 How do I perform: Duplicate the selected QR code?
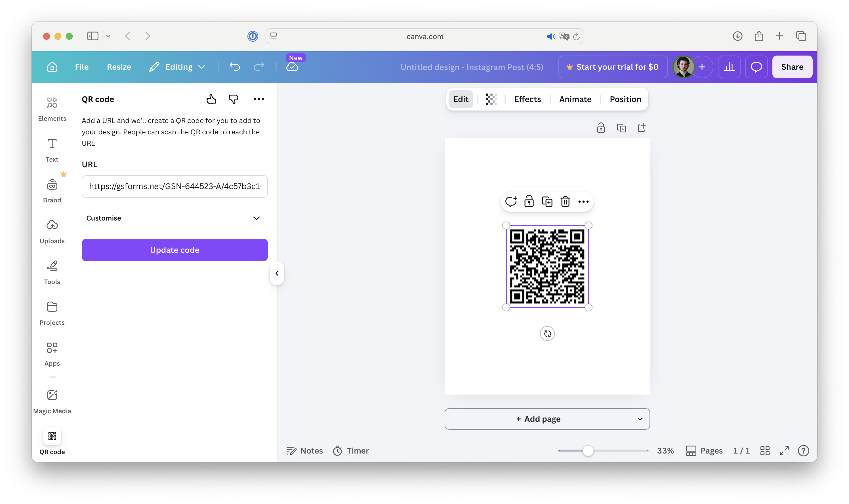tap(547, 201)
